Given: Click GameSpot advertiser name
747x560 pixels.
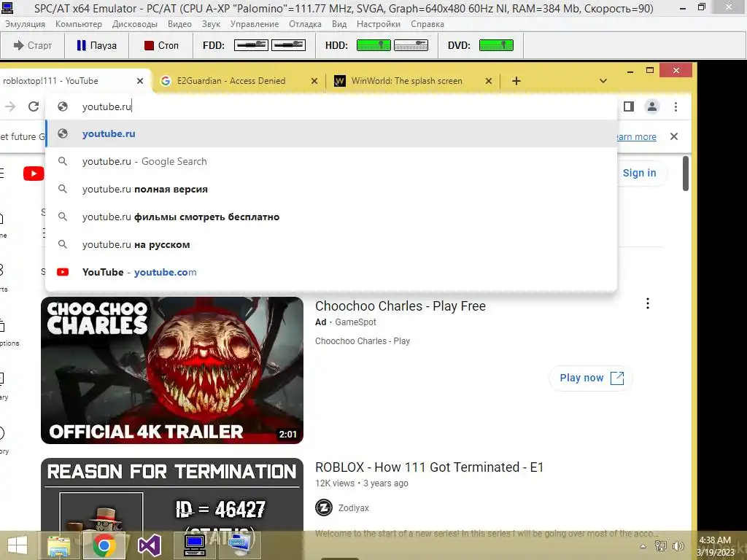Looking at the screenshot, I should 355,322.
